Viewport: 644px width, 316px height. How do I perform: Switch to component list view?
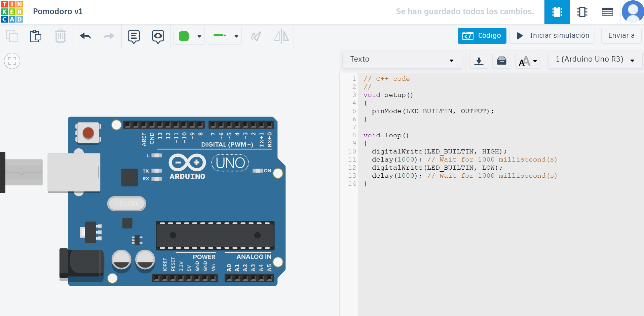click(607, 12)
